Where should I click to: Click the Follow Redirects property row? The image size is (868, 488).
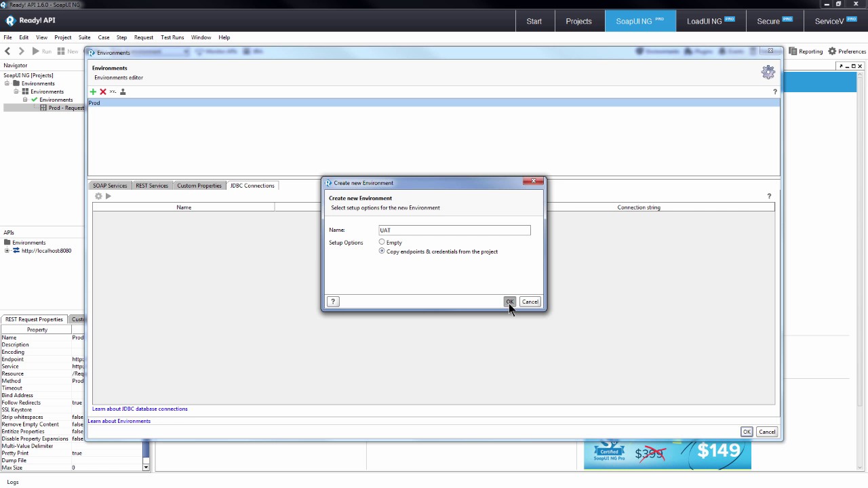tap(42, 403)
